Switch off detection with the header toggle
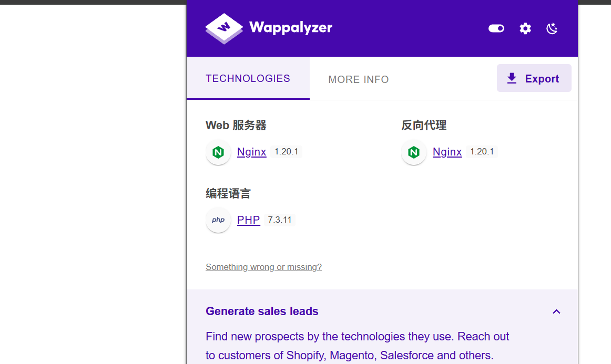This screenshot has width=611, height=364. click(496, 28)
